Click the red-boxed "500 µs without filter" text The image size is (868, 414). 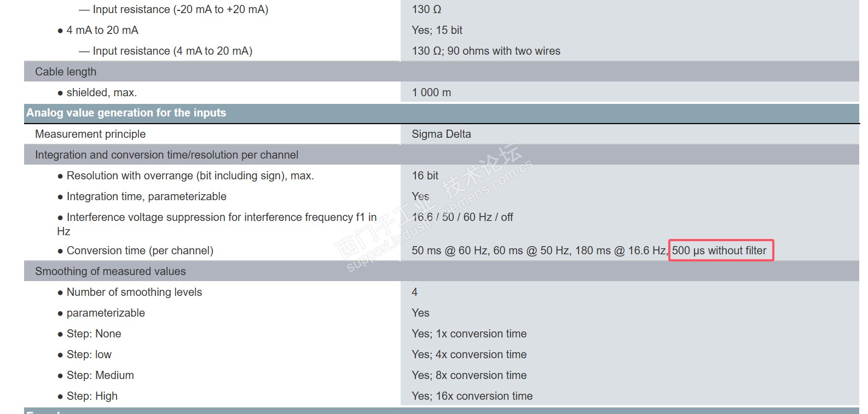[719, 250]
